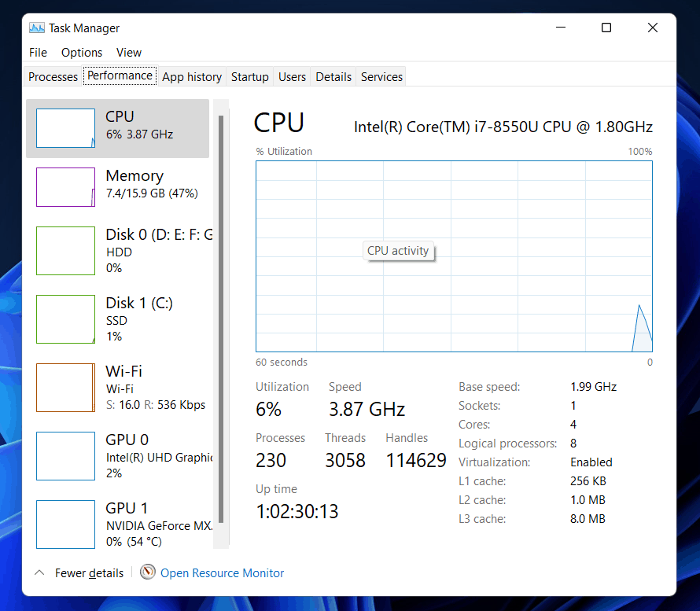Open the View menu
This screenshot has width=700, height=611.
pos(129,53)
